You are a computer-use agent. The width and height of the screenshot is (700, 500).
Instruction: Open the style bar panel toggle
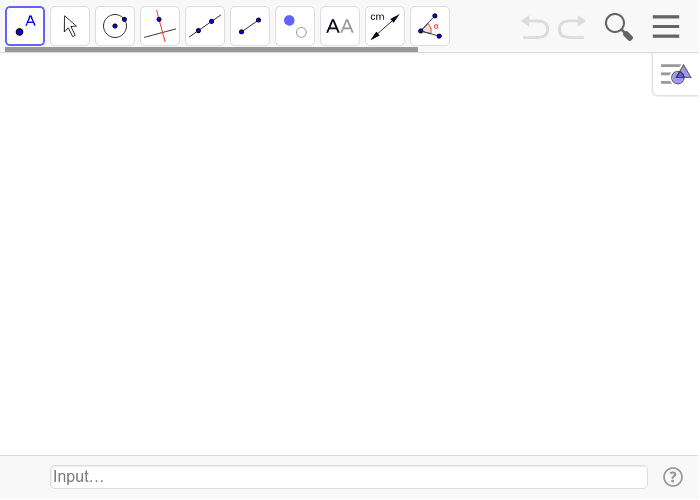tap(675, 74)
